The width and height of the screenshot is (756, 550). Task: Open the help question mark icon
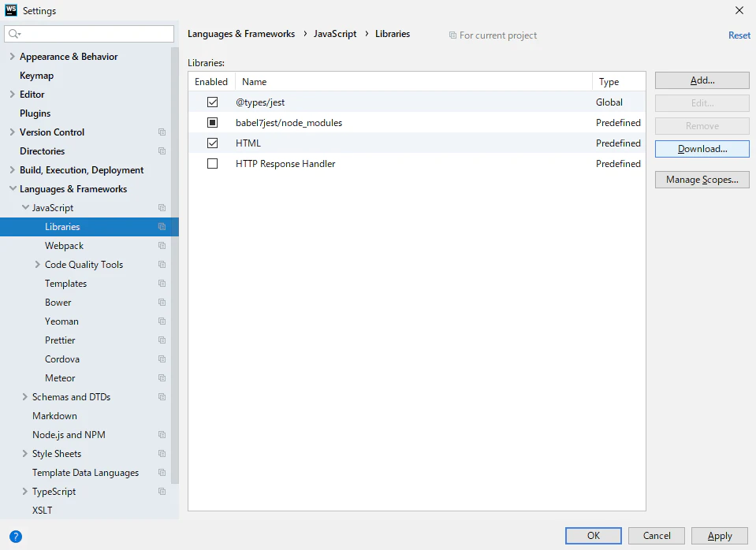[x=16, y=537]
